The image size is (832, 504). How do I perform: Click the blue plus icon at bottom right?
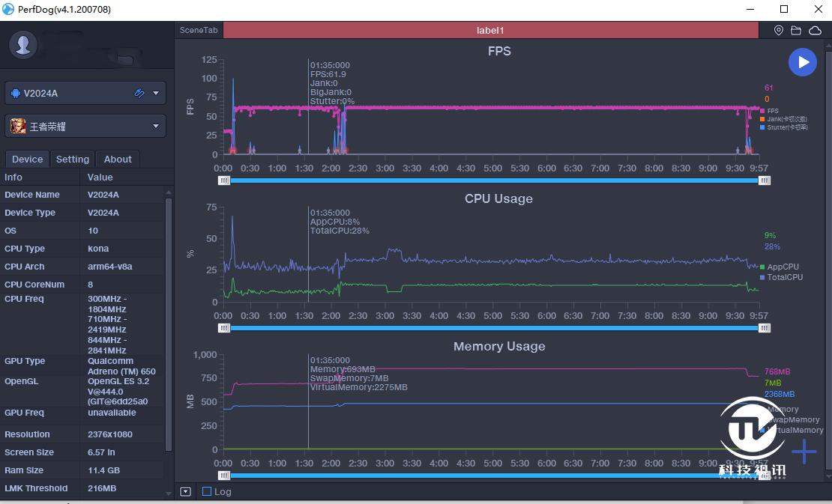[804, 452]
